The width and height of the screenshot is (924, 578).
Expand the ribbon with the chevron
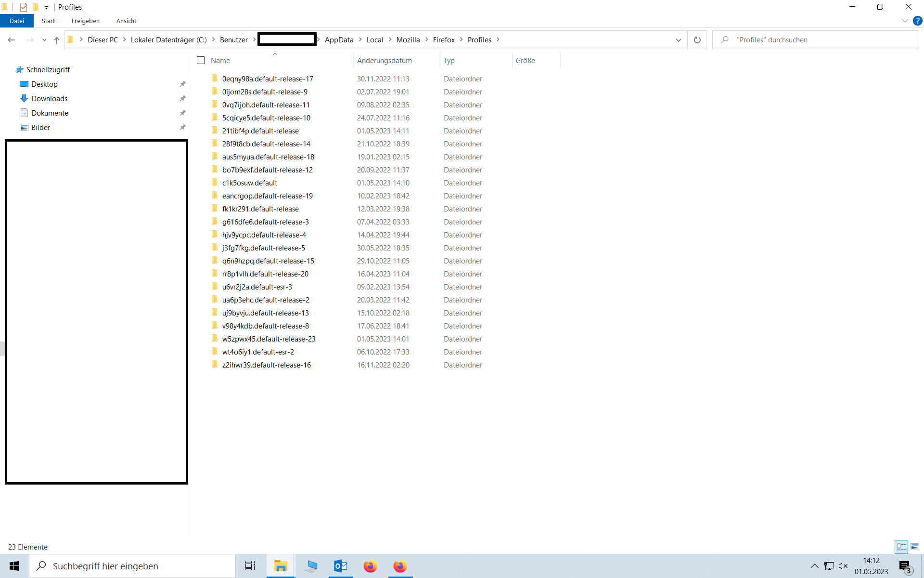point(905,21)
